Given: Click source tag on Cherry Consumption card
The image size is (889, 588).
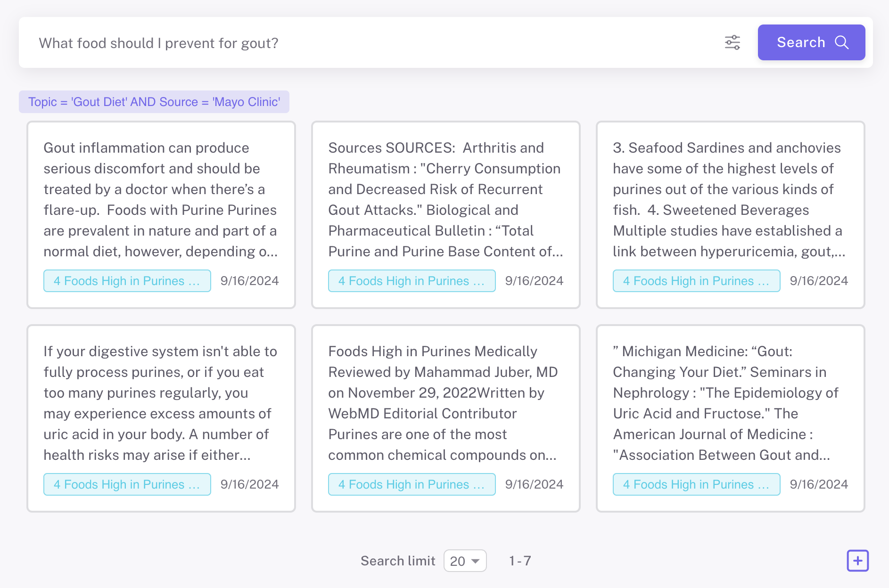Looking at the screenshot, I should click(412, 281).
